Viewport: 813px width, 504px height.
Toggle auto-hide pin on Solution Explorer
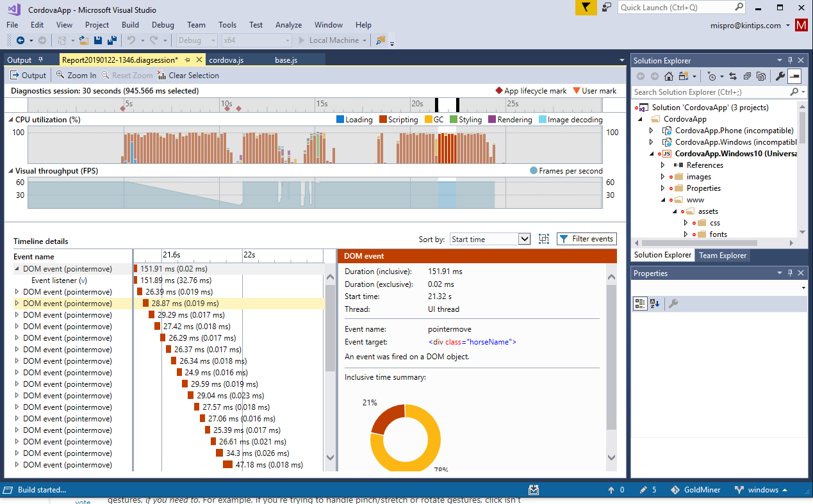[790, 60]
